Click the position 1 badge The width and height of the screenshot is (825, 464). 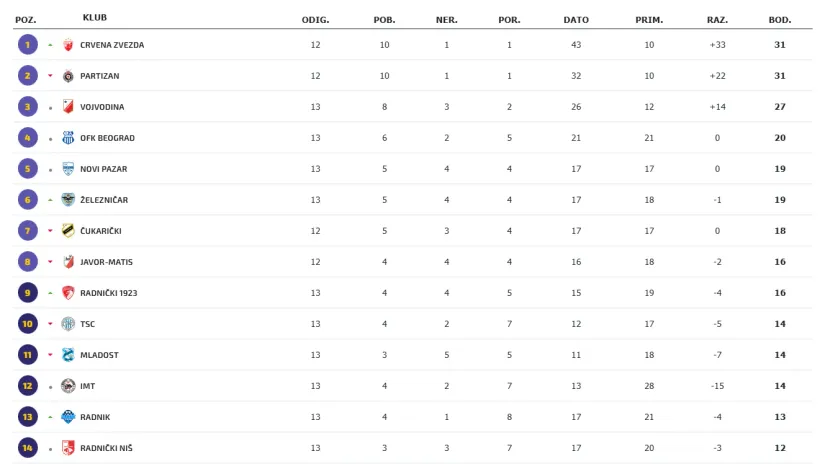coord(28,45)
